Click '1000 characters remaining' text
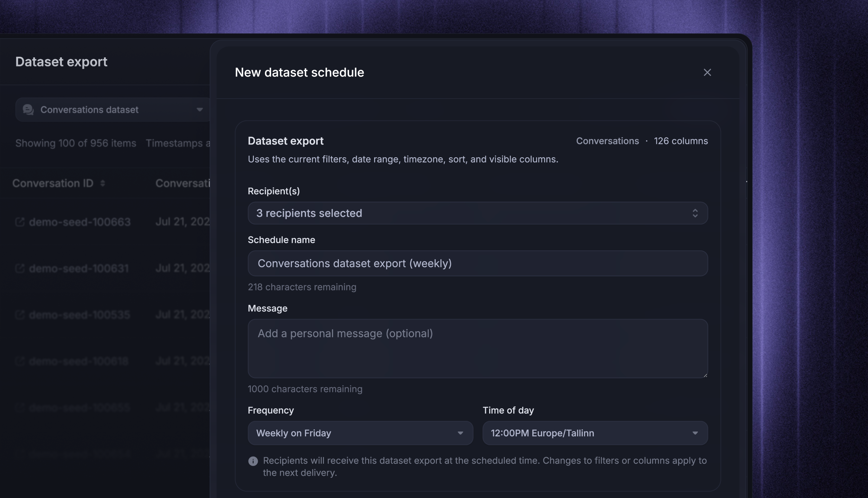Screen dimensions: 868x498 305,389
